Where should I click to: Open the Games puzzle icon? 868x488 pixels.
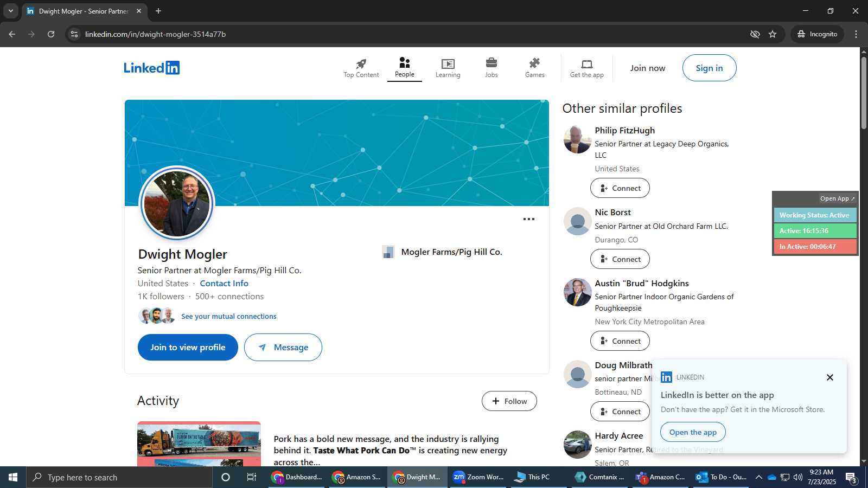(534, 68)
